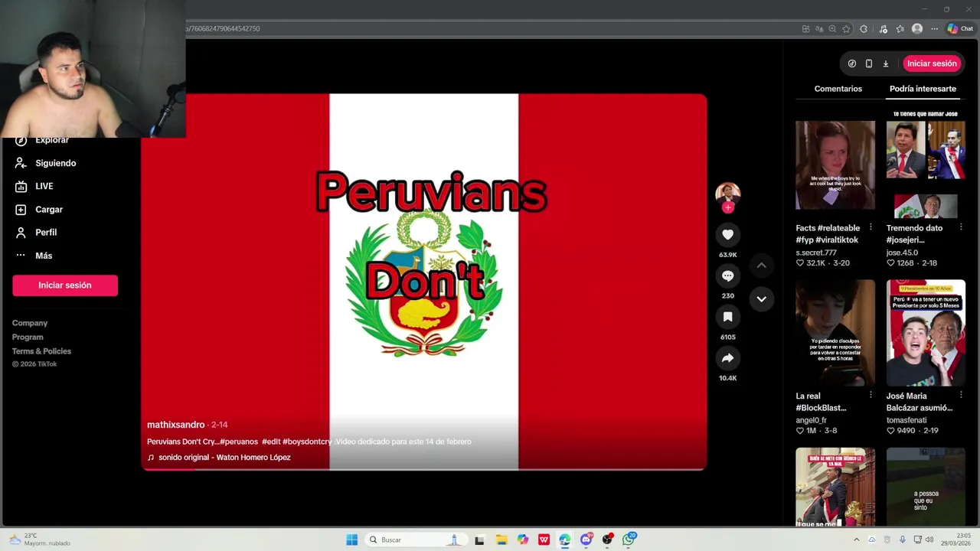Follow creator with red plus badge
The image size is (980, 551).
727,207
